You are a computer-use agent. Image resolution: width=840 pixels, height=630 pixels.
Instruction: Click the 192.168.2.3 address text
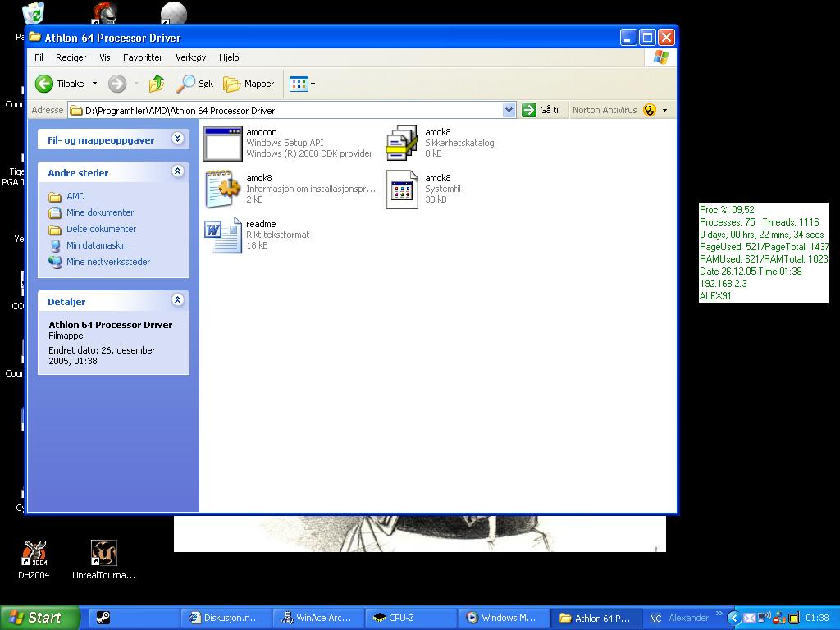click(x=724, y=283)
